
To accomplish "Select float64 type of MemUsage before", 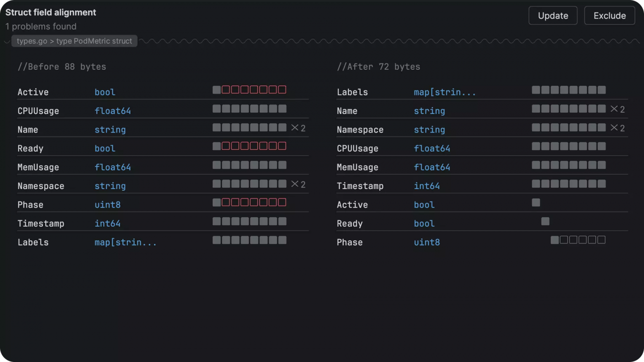I will coord(113,167).
